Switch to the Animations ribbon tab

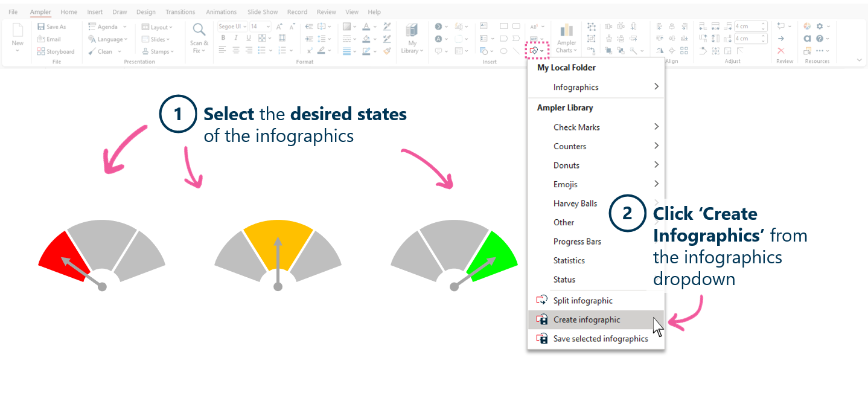coord(221,11)
